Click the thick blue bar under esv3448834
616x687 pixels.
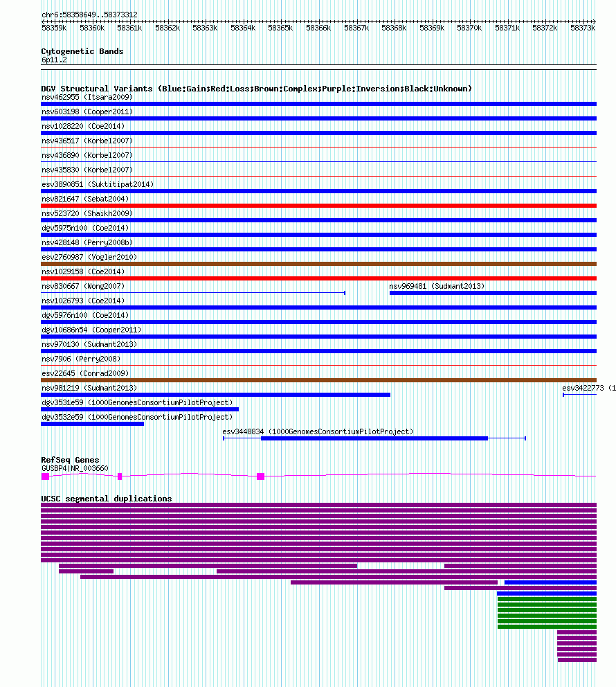(374, 438)
